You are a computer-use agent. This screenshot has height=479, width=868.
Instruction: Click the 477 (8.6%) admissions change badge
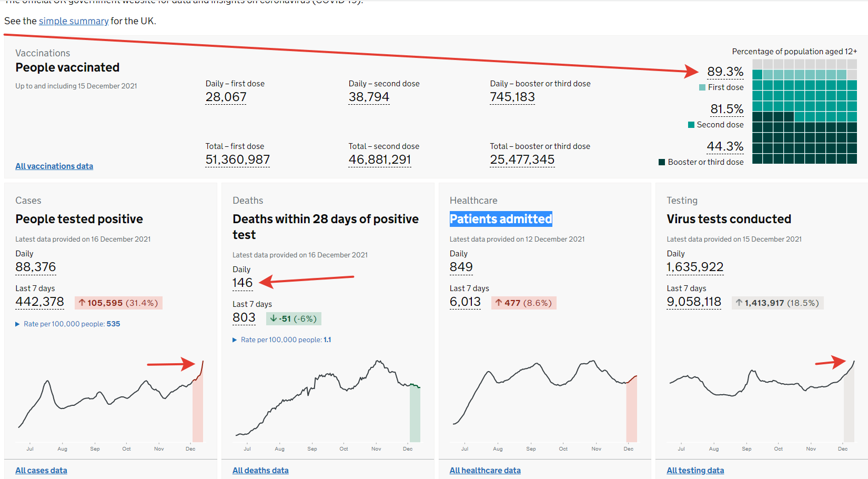click(x=523, y=303)
